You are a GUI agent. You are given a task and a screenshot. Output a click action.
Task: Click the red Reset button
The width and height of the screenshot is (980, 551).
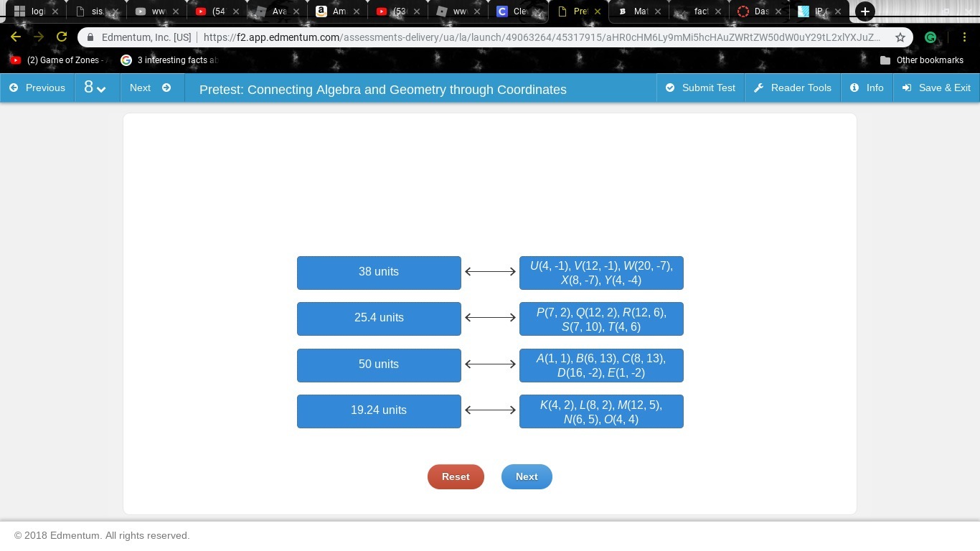[x=456, y=476]
